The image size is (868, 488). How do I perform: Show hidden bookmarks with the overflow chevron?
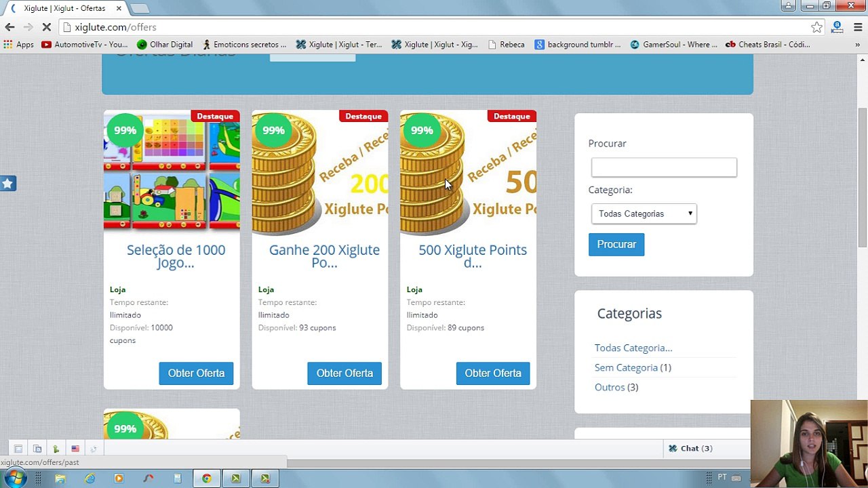[858, 45]
